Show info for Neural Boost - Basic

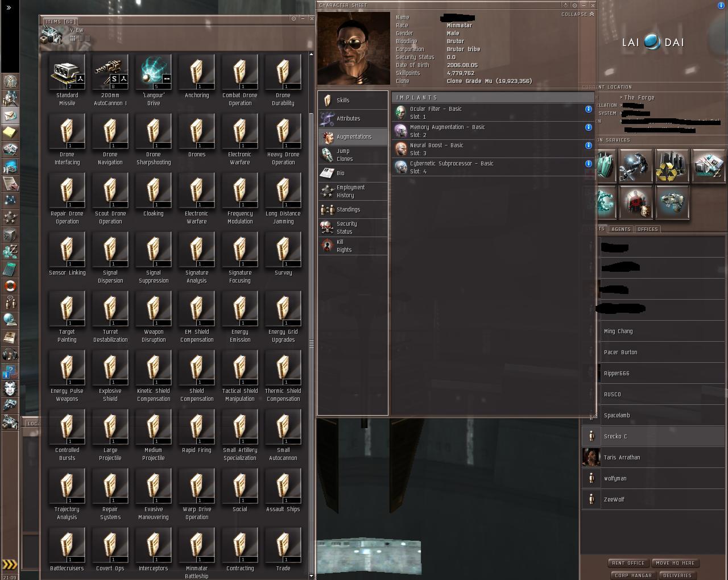(x=589, y=146)
